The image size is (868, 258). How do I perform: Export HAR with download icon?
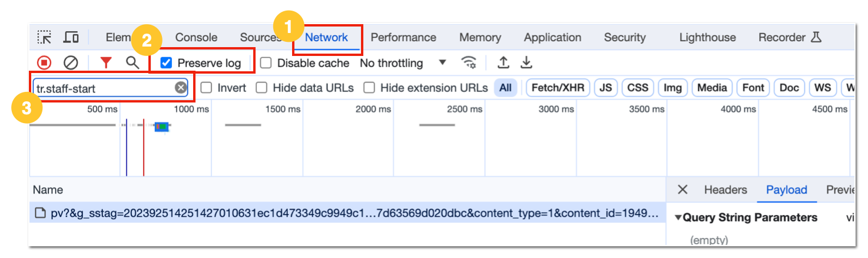point(526,62)
